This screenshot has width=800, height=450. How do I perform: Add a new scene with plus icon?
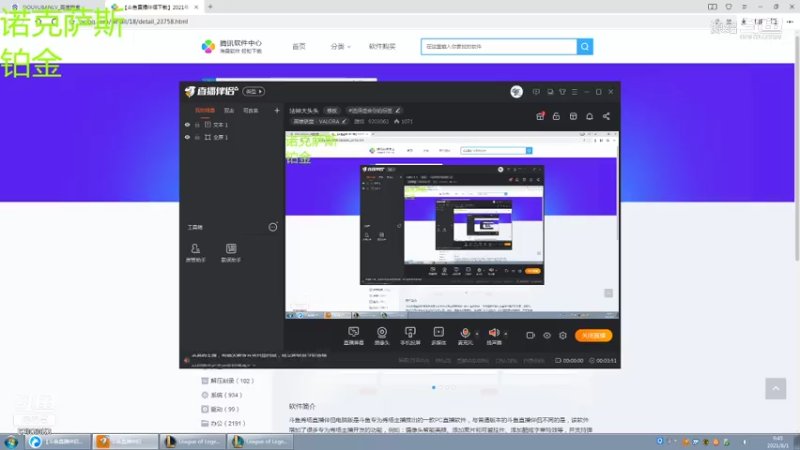(x=277, y=110)
